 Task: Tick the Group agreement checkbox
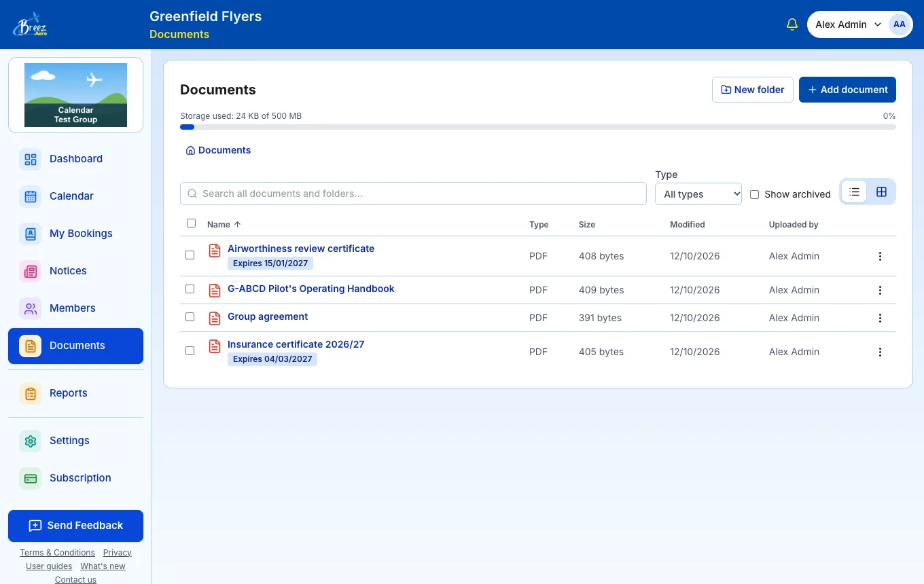(190, 316)
